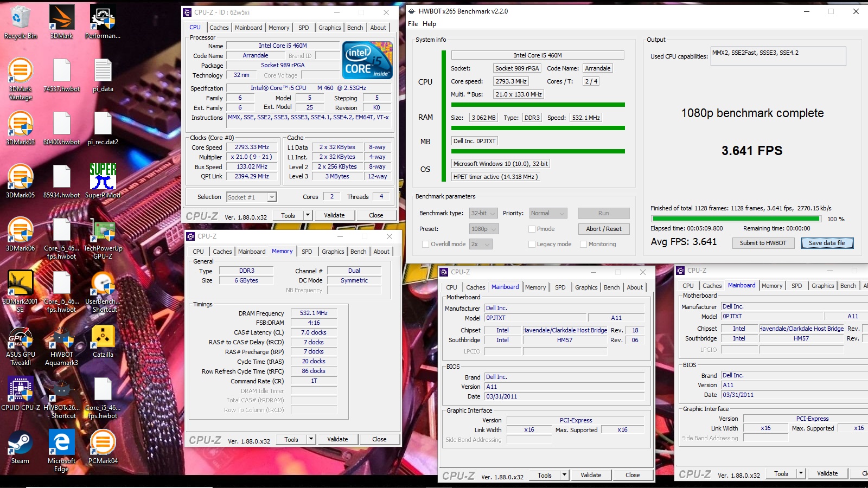Open the Preset 1080p dropdown
The width and height of the screenshot is (868, 488).
[x=483, y=229]
